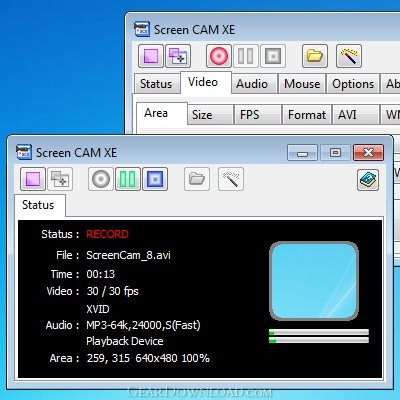This screenshot has height=400, width=400.
Task: Select full-screen area icon in front window
Action: (x=33, y=179)
